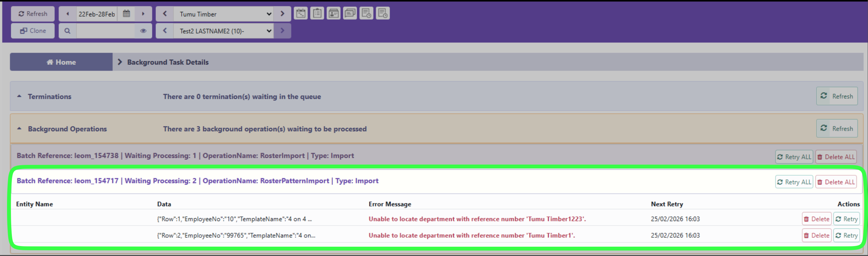Click the 'Tumu Timber1'. error message
This screenshot has height=256, width=868.
click(472, 235)
